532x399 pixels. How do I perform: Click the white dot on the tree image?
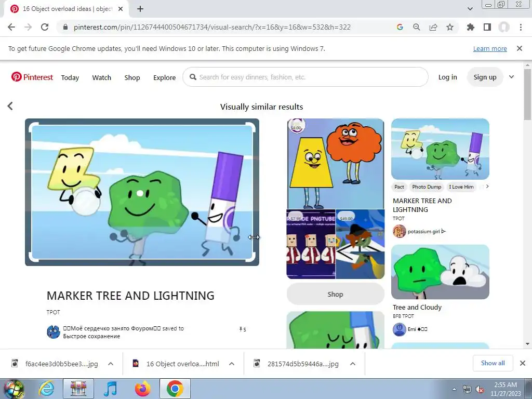tap(140, 193)
